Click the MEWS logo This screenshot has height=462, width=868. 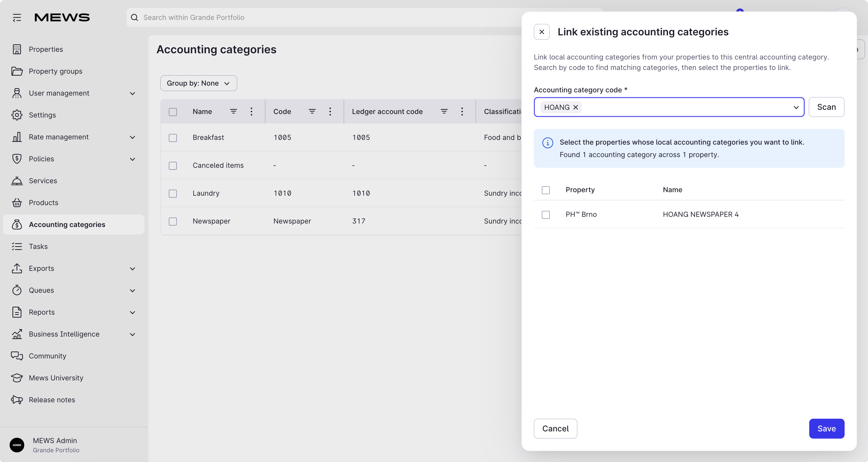tap(62, 17)
